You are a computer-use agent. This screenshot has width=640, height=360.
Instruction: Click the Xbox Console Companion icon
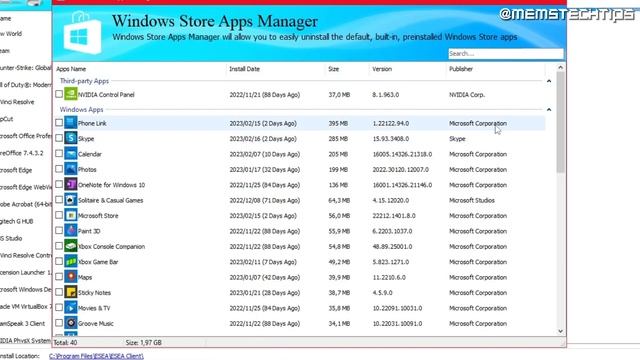point(71,246)
